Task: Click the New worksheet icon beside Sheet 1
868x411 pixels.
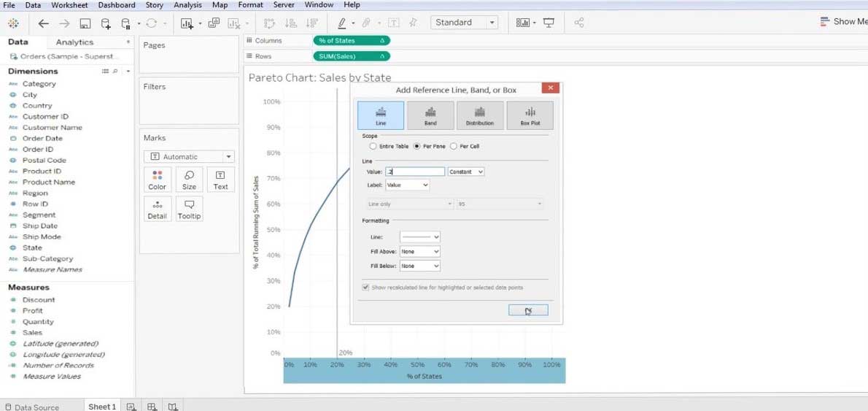Action: 131,407
